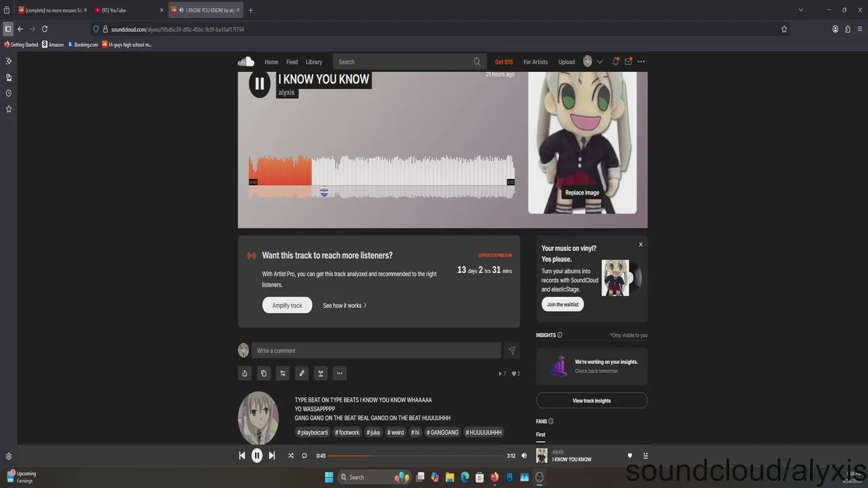Pause playback in bottom player bar
Viewport: 868px width, 488px height.
point(257,455)
